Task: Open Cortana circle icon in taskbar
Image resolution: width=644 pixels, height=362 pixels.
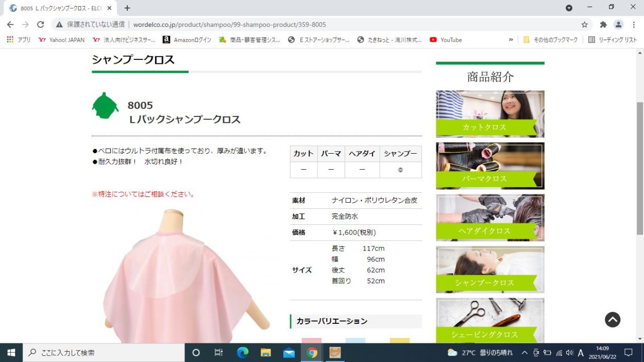Action: pyautogui.click(x=196, y=353)
